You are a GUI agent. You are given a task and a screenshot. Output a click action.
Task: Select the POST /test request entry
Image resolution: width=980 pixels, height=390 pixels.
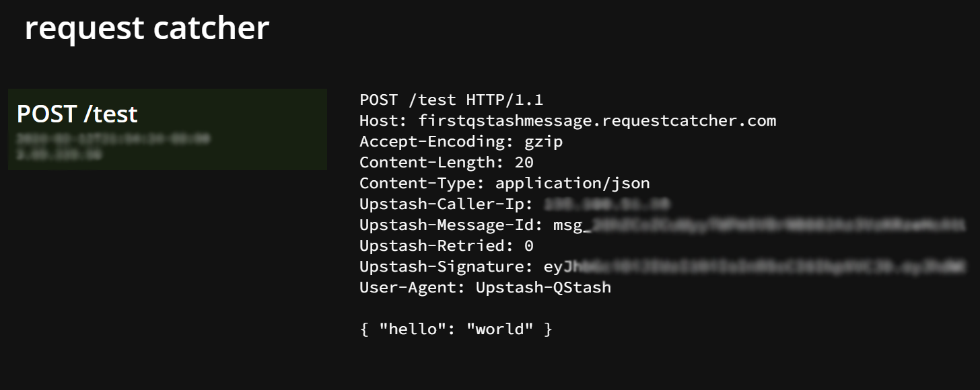[x=168, y=129]
